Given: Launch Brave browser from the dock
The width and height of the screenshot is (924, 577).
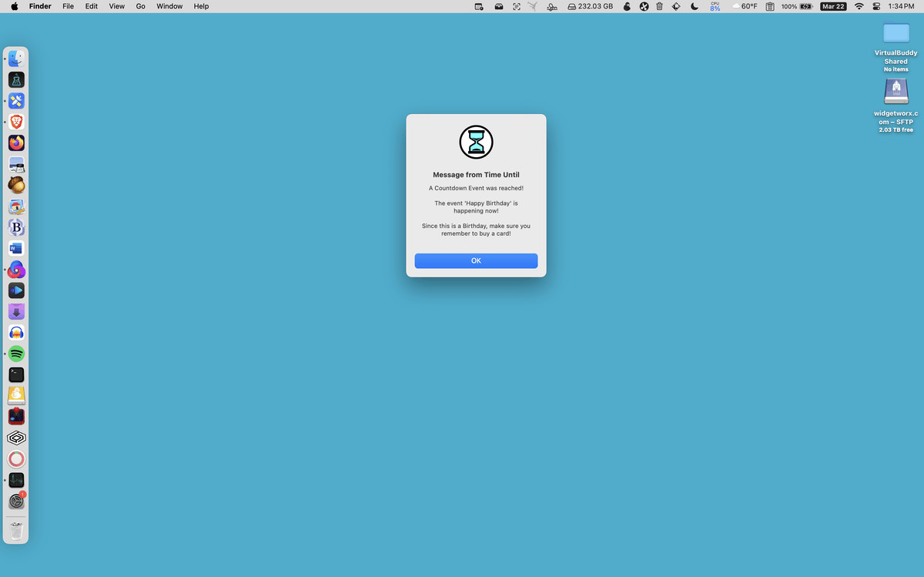Looking at the screenshot, I should tap(16, 122).
